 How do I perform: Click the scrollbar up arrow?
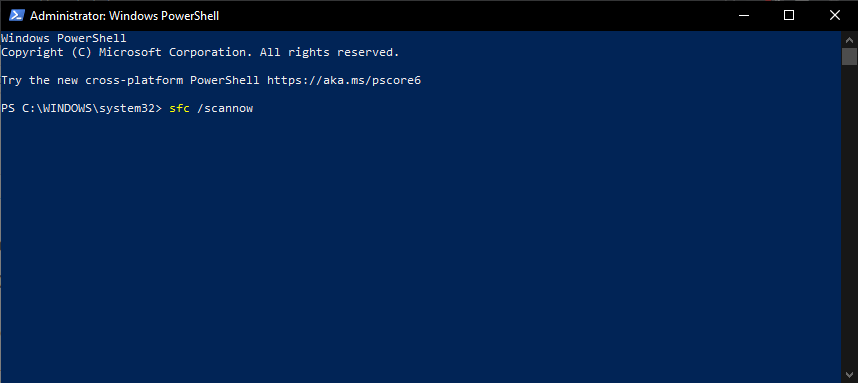pyautogui.click(x=849, y=39)
